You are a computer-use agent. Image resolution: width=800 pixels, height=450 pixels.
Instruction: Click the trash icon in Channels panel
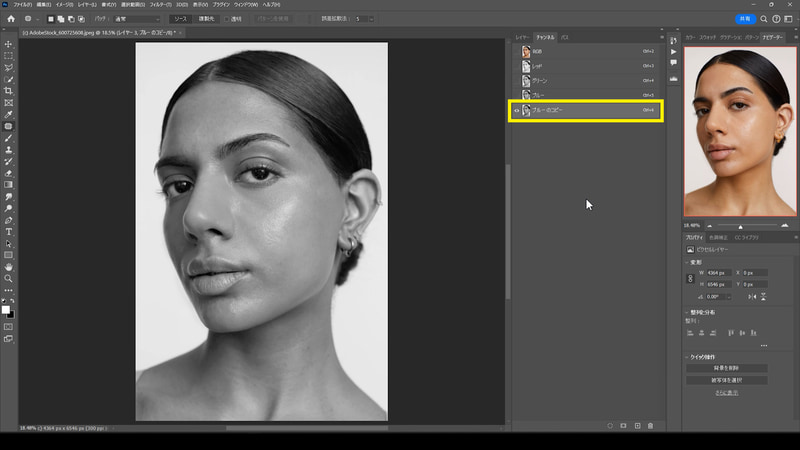650,425
